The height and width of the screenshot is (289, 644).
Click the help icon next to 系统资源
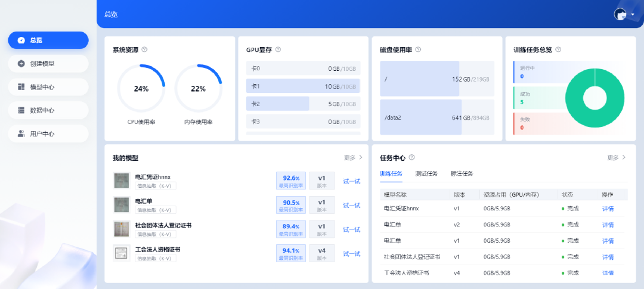144,49
